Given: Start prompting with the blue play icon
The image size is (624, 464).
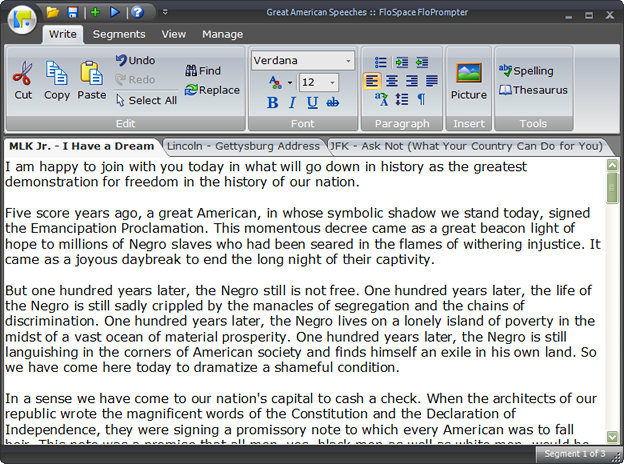Looking at the screenshot, I should [x=115, y=12].
